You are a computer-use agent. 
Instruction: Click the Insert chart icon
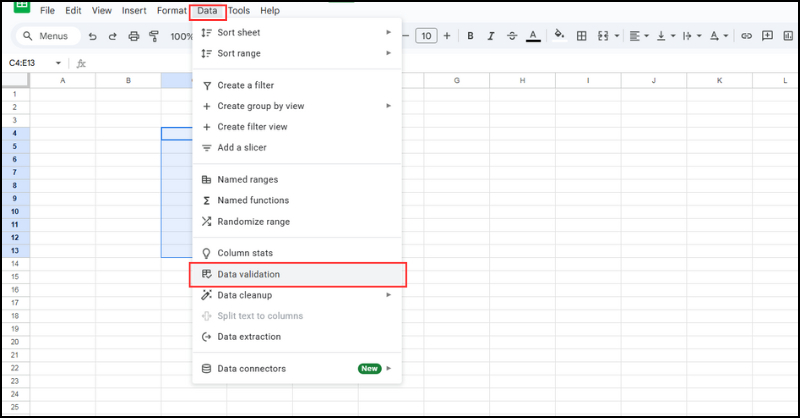(x=789, y=36)
